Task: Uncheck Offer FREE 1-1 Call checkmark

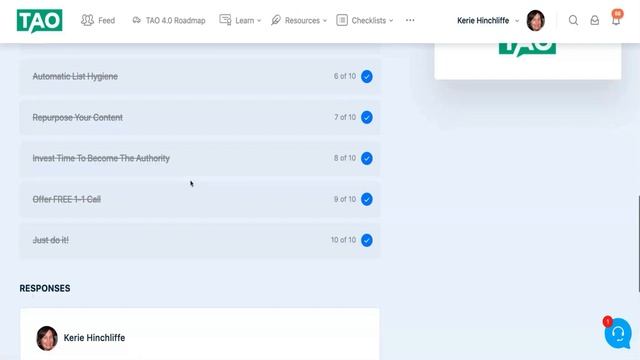Action: 367,199
